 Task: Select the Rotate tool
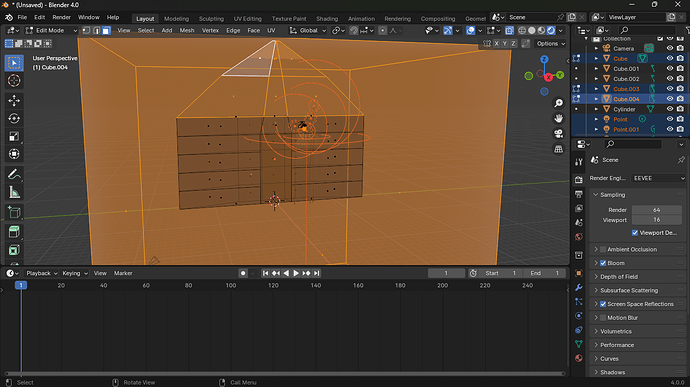(x=14, y=118)
